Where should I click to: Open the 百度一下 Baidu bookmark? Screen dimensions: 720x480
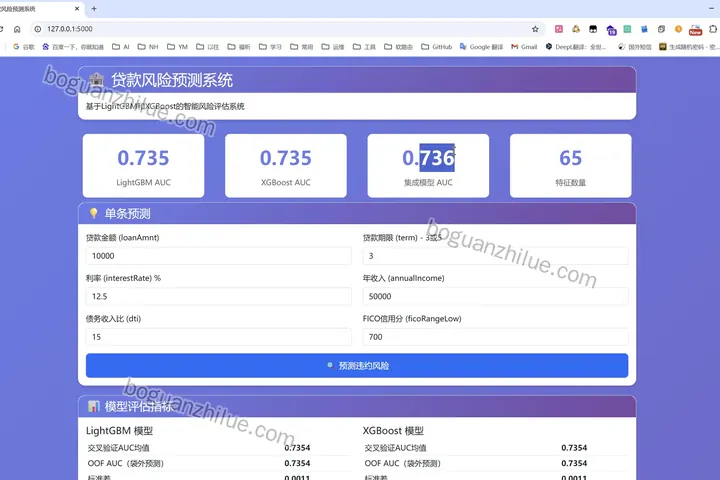[73, 47]
